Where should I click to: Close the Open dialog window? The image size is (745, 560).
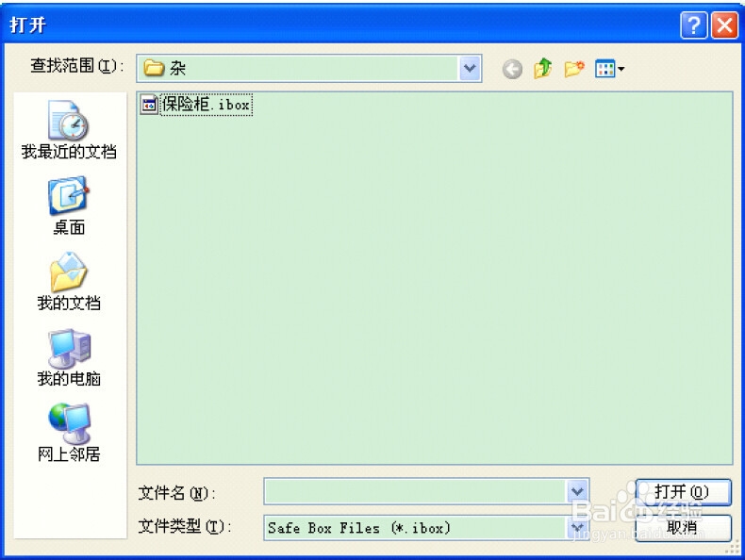724,25
